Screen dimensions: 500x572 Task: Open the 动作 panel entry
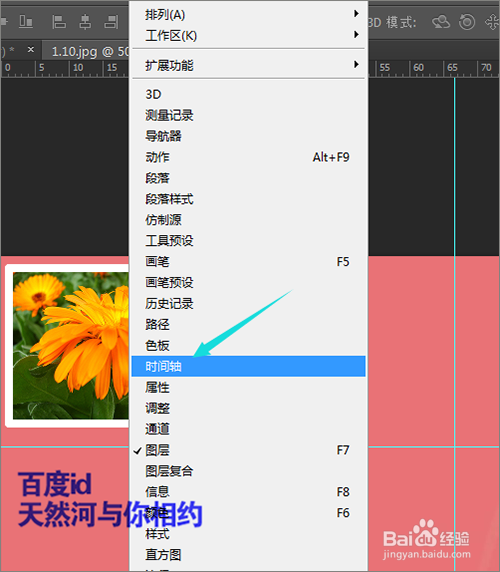(x=248, y=157)
